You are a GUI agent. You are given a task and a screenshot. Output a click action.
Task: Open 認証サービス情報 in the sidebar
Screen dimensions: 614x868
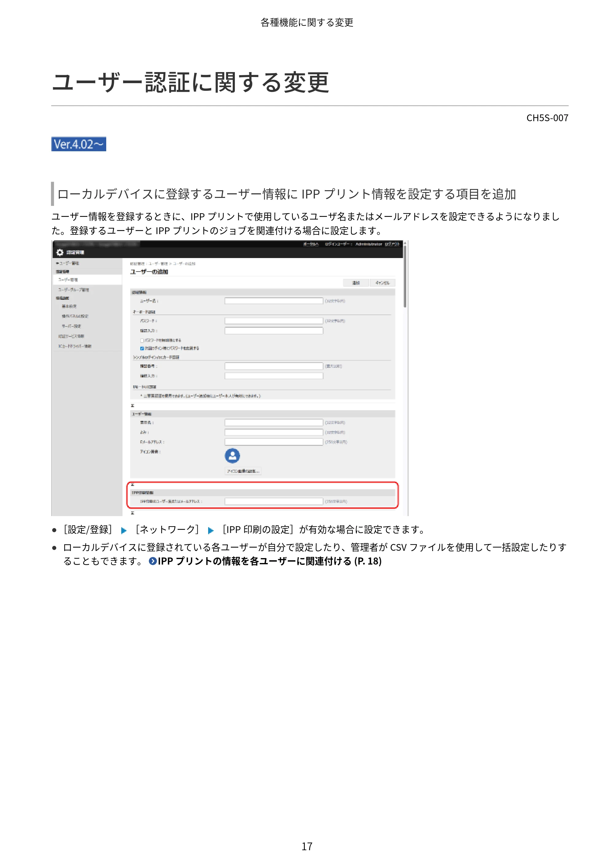[x=71, y=336]
